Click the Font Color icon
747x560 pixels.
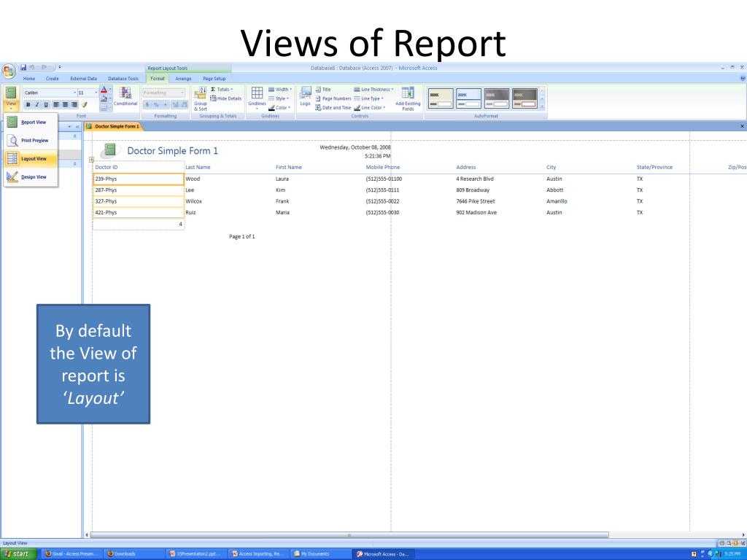pyautogui.click(x=104, y=90)
